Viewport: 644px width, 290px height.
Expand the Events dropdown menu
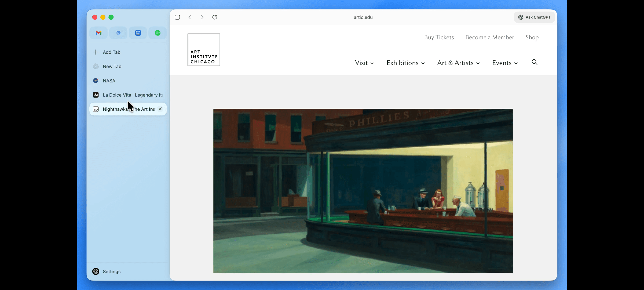click(x=505, y=63)
